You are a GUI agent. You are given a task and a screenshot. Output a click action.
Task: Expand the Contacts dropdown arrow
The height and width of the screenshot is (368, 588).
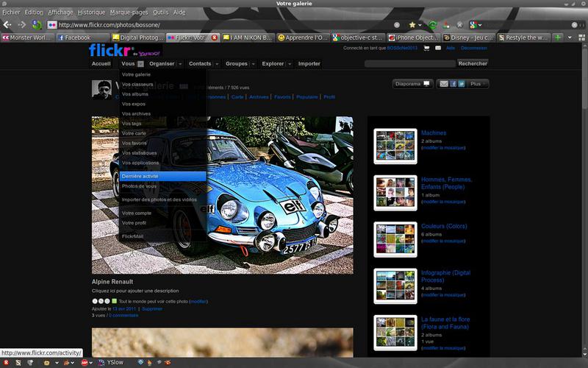coord(217,64)
